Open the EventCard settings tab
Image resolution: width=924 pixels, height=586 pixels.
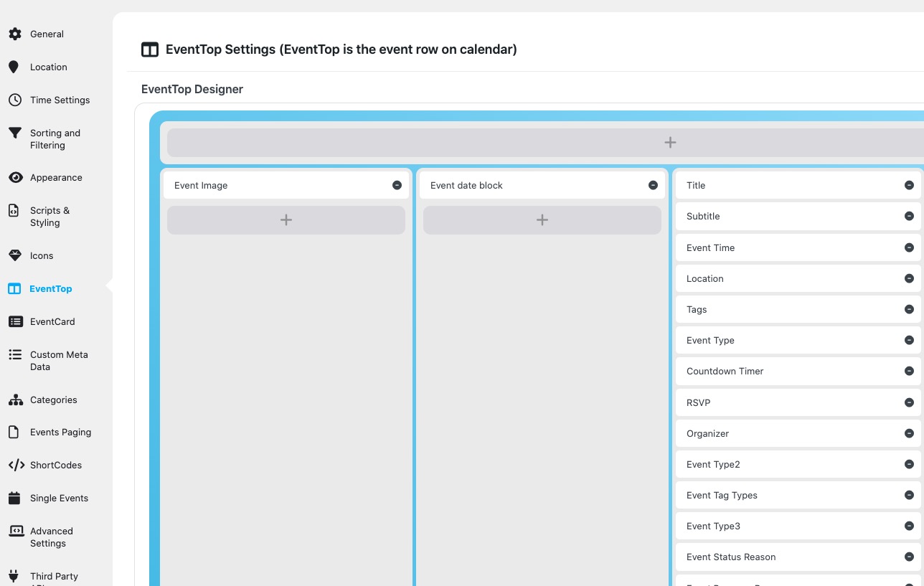pyautogui.click(x=52, y=321)
